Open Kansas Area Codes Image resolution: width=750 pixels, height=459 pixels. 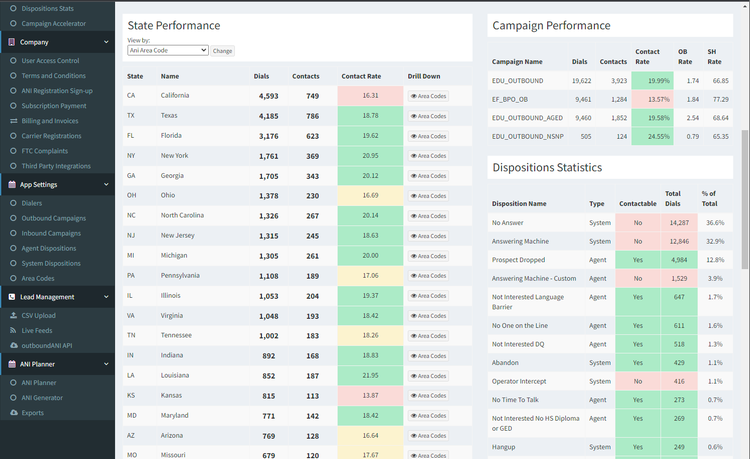tap(429, 396)
